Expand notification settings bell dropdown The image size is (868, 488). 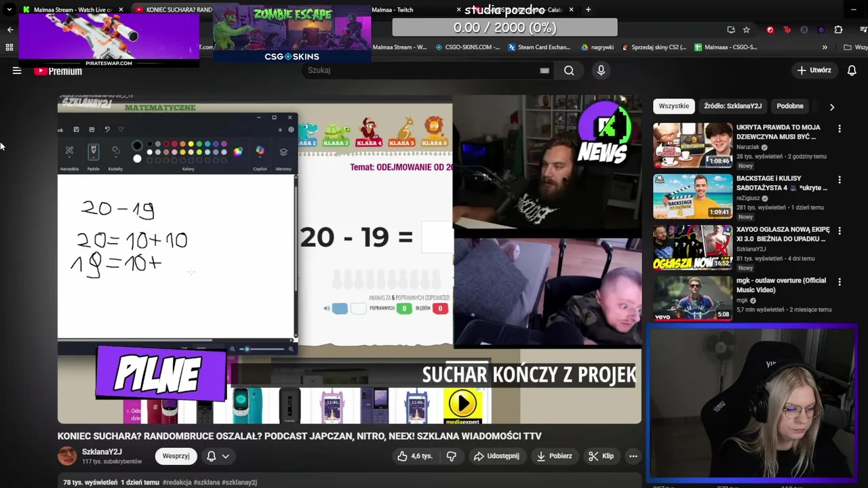pos(218,456)
